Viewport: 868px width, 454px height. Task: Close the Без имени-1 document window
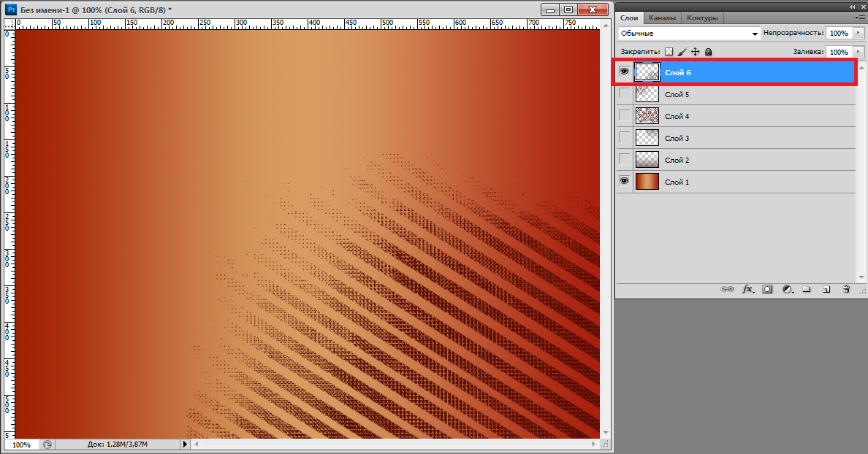pos(593,9)
